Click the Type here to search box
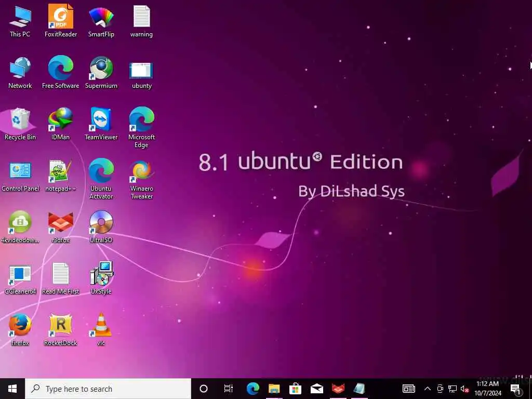Viewport: 532px width, 399px height. point(108,389)
